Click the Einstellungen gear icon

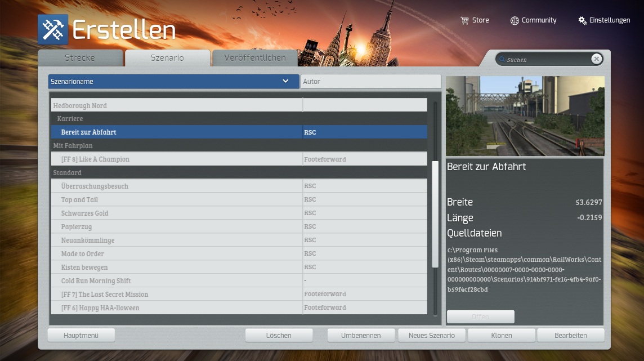582,20
